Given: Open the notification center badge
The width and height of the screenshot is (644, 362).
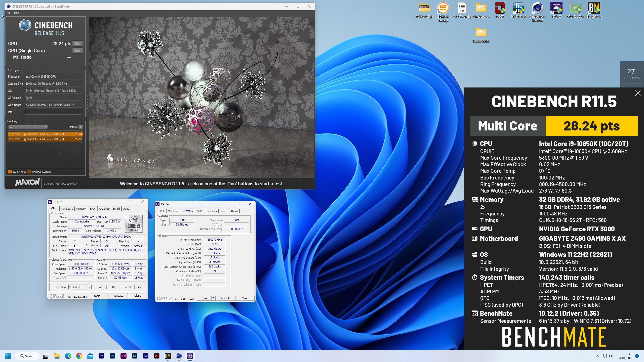Looking at the screenshot, I should pos(637,356).
